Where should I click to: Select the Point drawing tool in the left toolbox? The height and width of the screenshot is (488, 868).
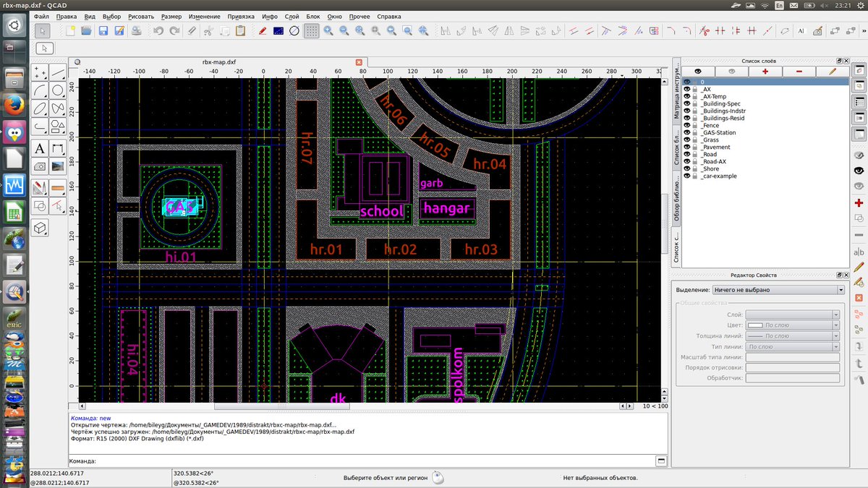[41, 72]
